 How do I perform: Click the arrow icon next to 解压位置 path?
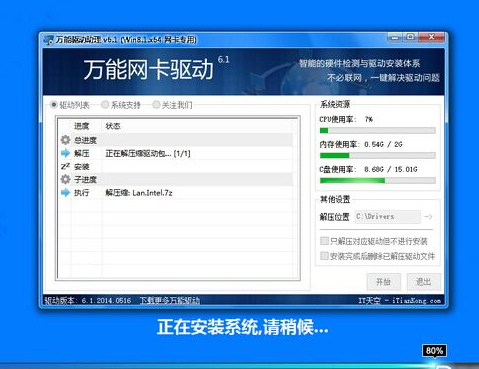point(428,217)
